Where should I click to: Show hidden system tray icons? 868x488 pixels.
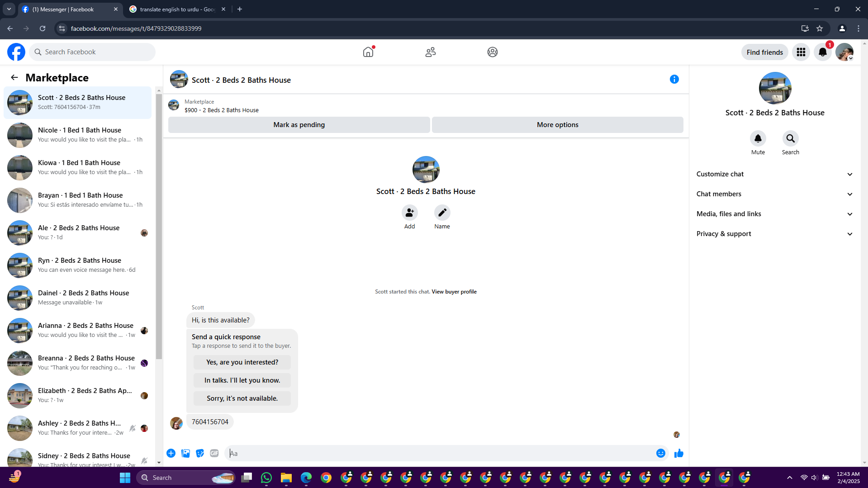tap(790, 478)
